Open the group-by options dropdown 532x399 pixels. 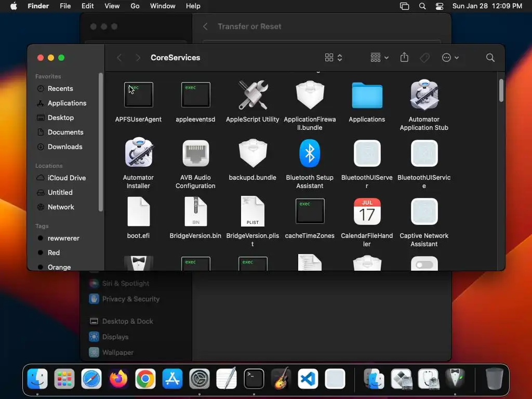[379, 58]
